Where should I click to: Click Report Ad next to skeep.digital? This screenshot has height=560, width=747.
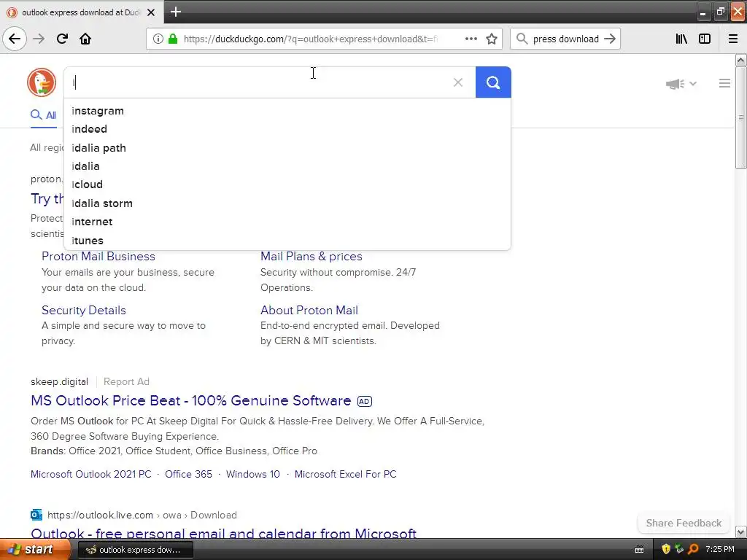point(126,381)
